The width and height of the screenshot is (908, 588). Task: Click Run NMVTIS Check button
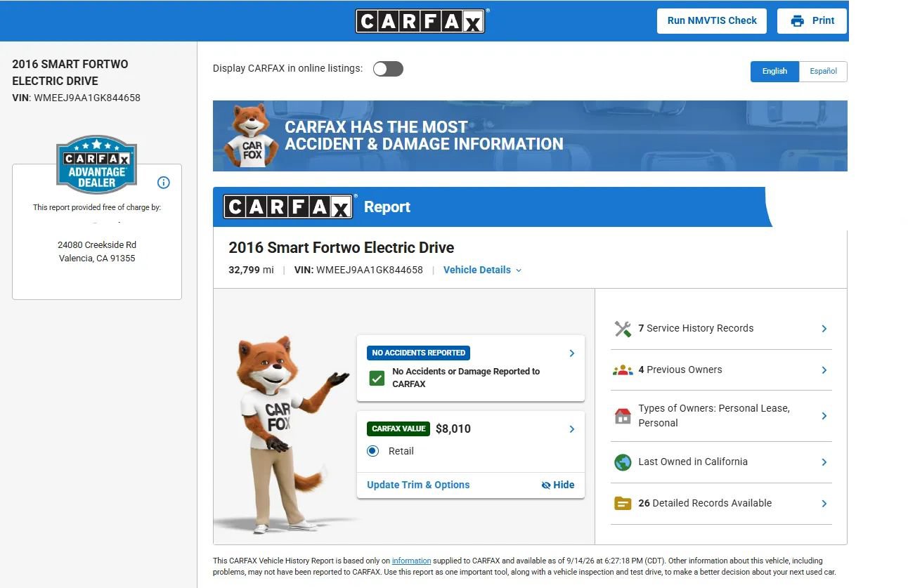pos(712,21)
